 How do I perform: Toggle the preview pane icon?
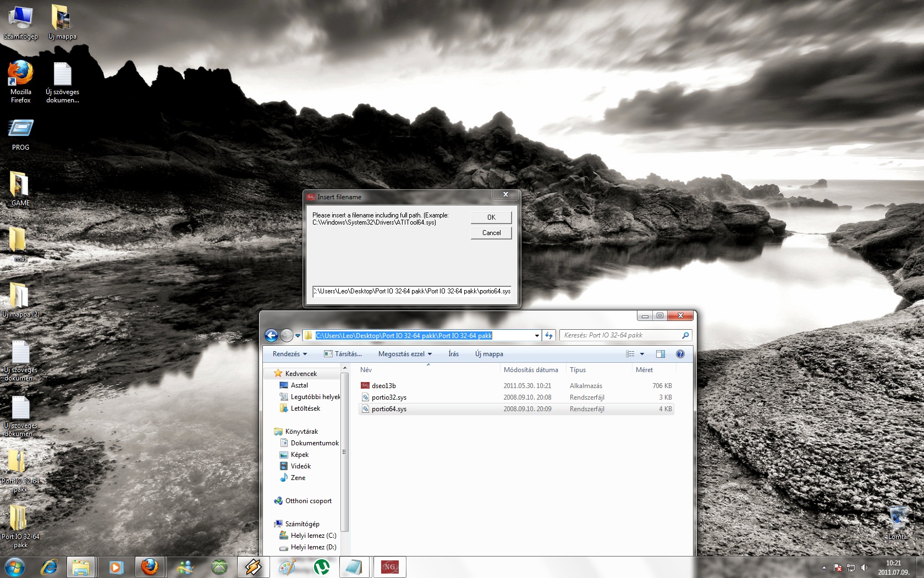tap(661, 354)
